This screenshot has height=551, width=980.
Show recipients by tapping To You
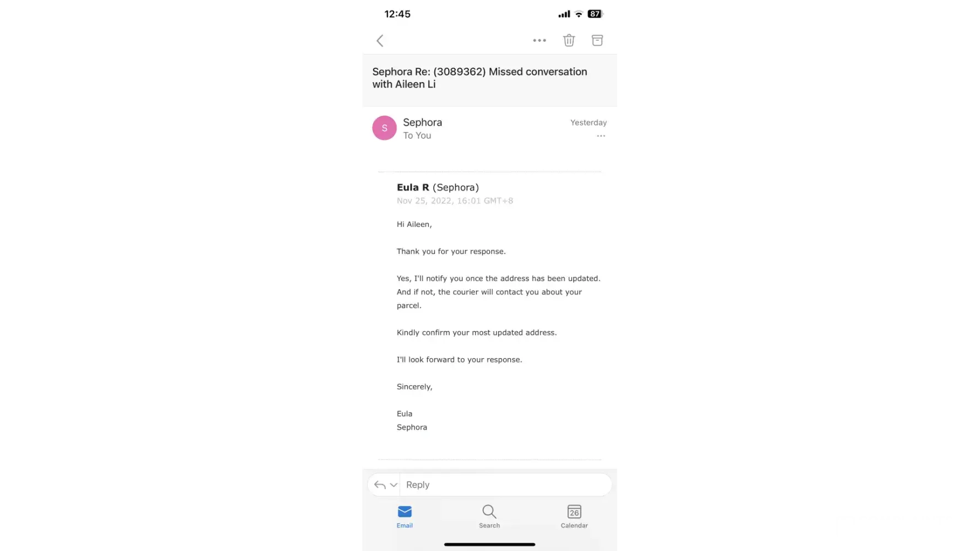417,136
